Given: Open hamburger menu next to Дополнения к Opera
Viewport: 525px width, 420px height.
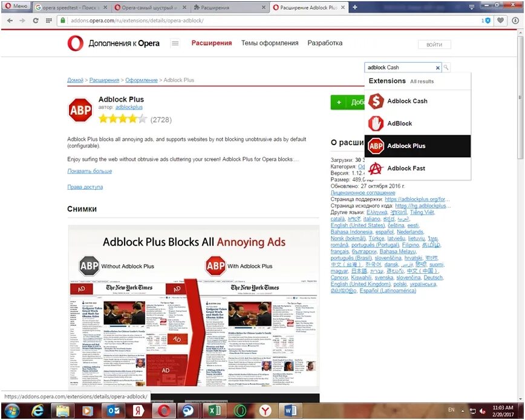Looking at the screenshot, I should 175,43.
